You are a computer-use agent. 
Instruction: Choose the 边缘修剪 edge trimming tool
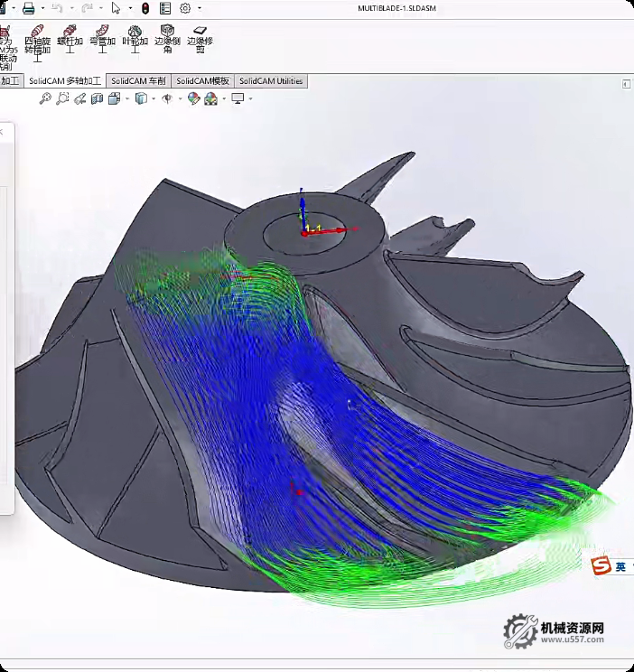tap(200, 40)
